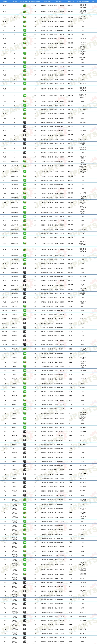97x644 pixels.
Task: Click diesel ON icon in VW Passat 3B3 BGW, BHW row
Action: pyautogui.click(x=25, y=470)
